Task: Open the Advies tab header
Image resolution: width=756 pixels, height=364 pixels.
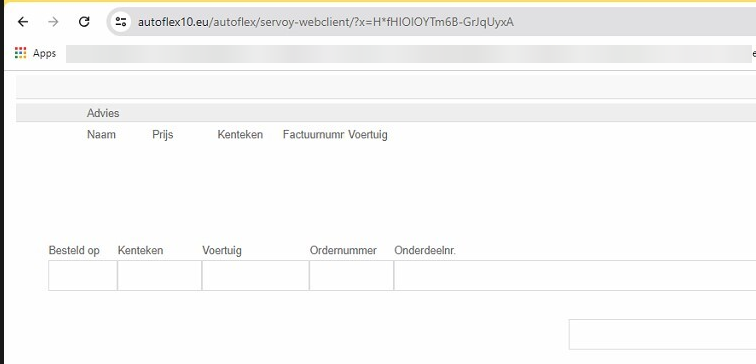Action: [x=103, y=113]
